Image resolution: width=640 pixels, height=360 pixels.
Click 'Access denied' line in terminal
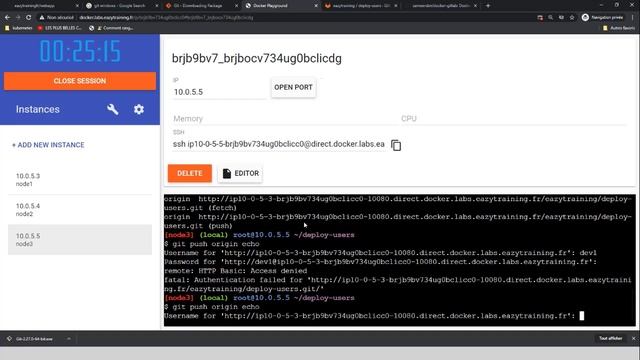point(236,271)
